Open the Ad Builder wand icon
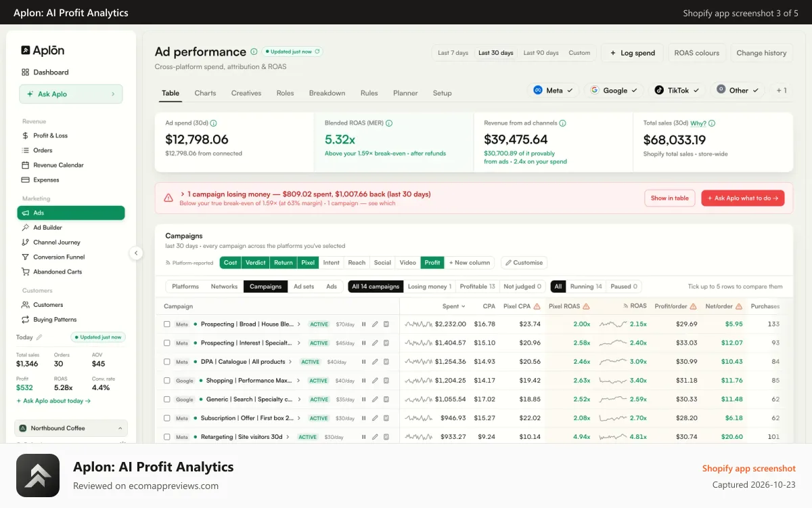This screenshot has width=812, height=508. tap(25, 228)
